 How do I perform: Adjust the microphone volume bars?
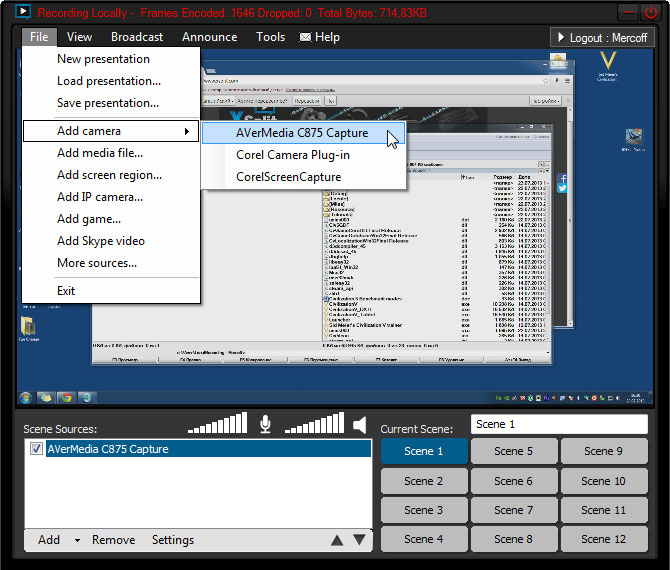coord(217,423)
